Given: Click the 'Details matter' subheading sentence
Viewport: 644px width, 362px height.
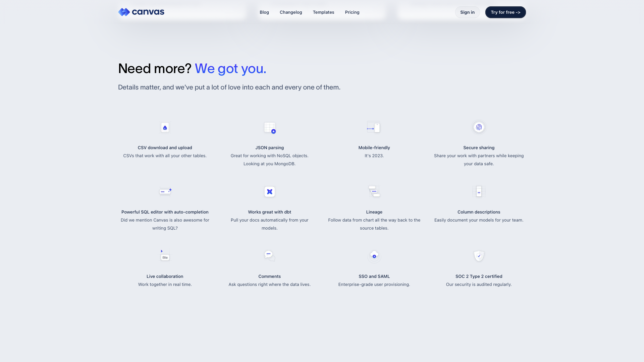Looking at the screenshot, I should point(229,87).
